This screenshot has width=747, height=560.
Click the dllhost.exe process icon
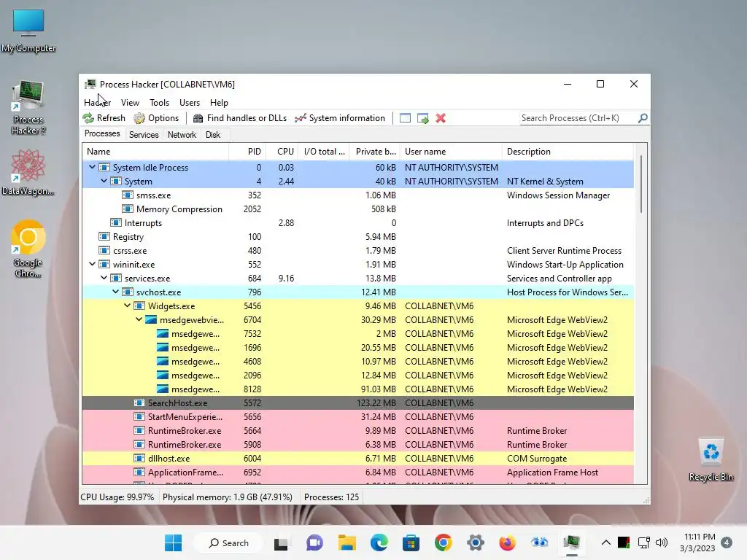[x=139, y=459]
